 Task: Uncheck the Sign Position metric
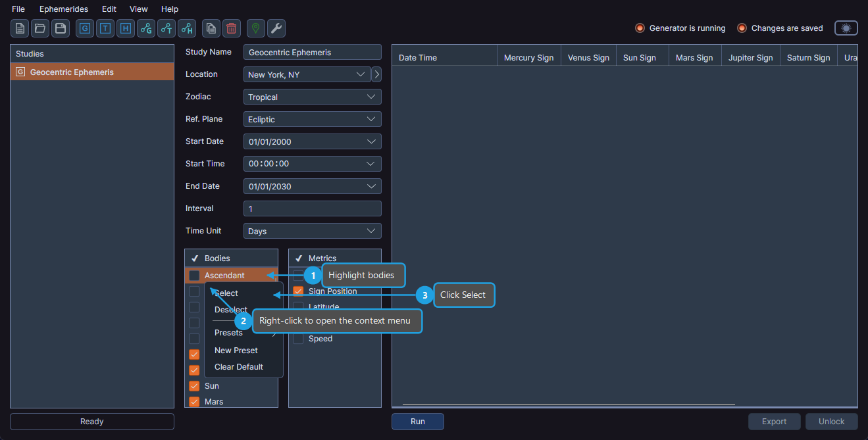(298, 291)
